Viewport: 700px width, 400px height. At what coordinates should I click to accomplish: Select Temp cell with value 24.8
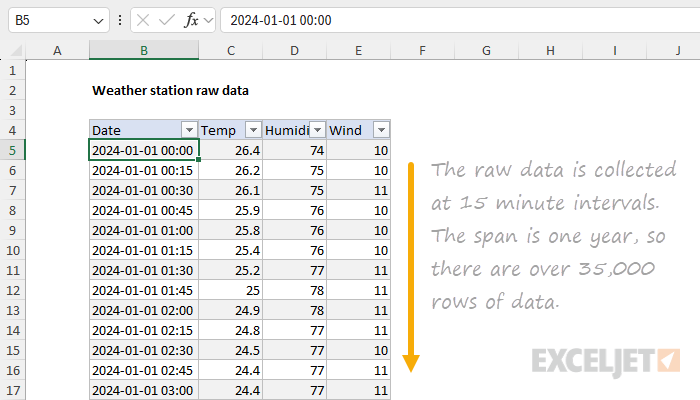tap(230, 330)
